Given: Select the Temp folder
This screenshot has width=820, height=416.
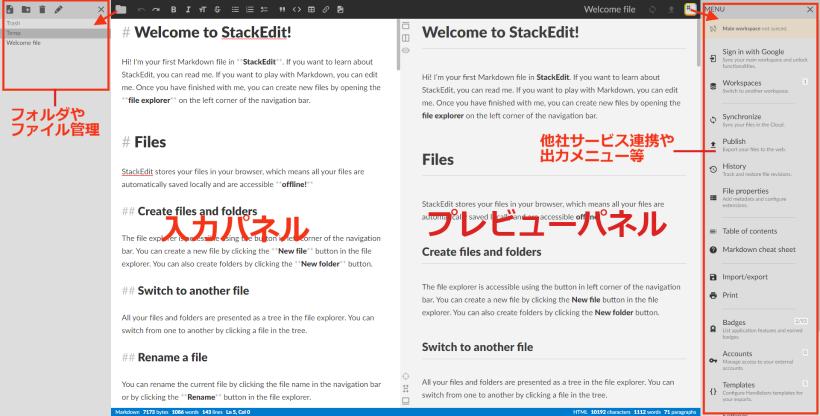Looking at the screenshot, I should click(x=56, y=33).
